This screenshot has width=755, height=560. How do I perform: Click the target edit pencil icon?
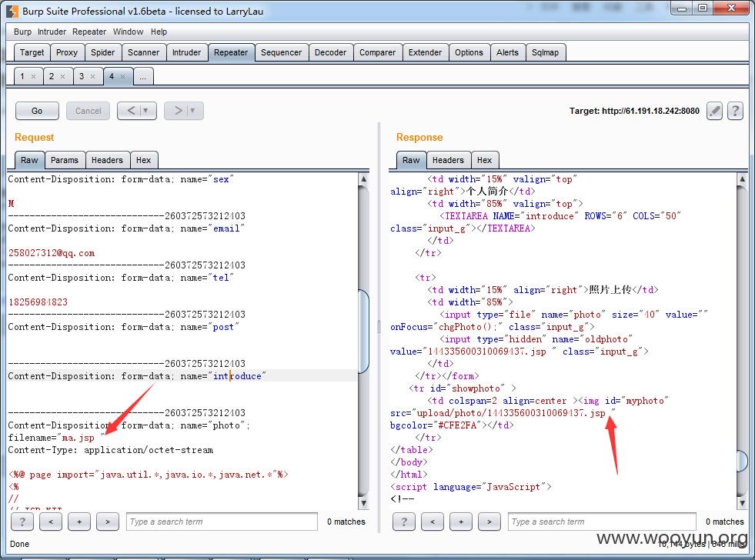point(714,111)
